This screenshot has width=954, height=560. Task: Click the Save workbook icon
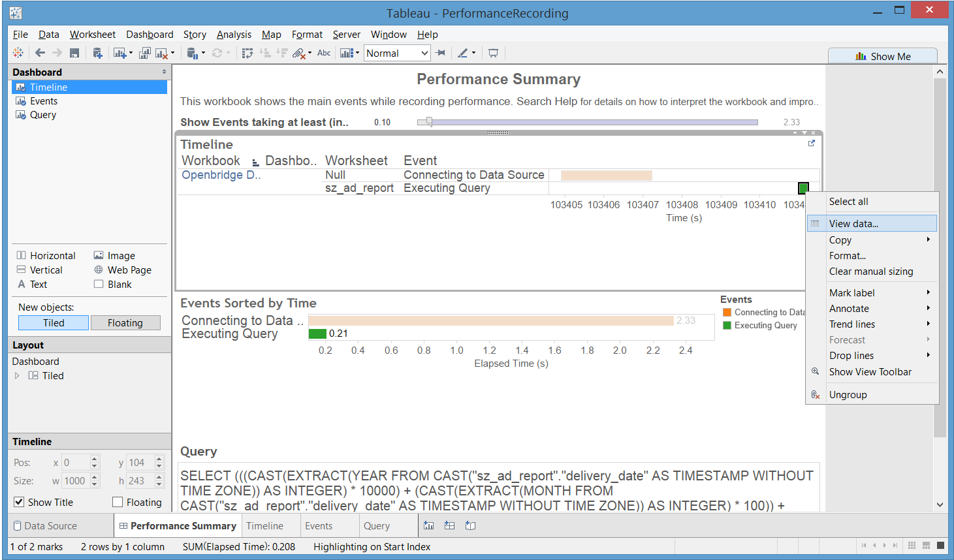74,53
